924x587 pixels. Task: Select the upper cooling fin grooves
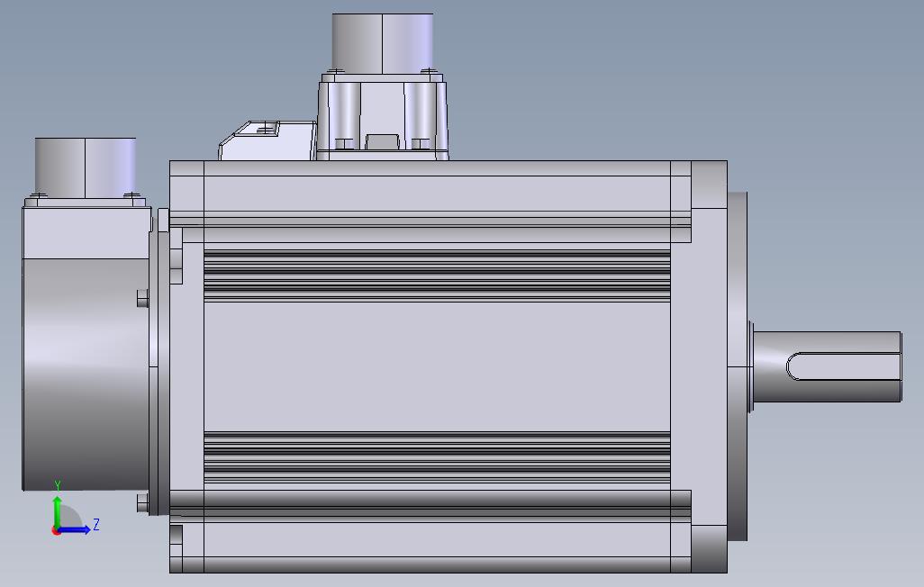coord(437,275)
